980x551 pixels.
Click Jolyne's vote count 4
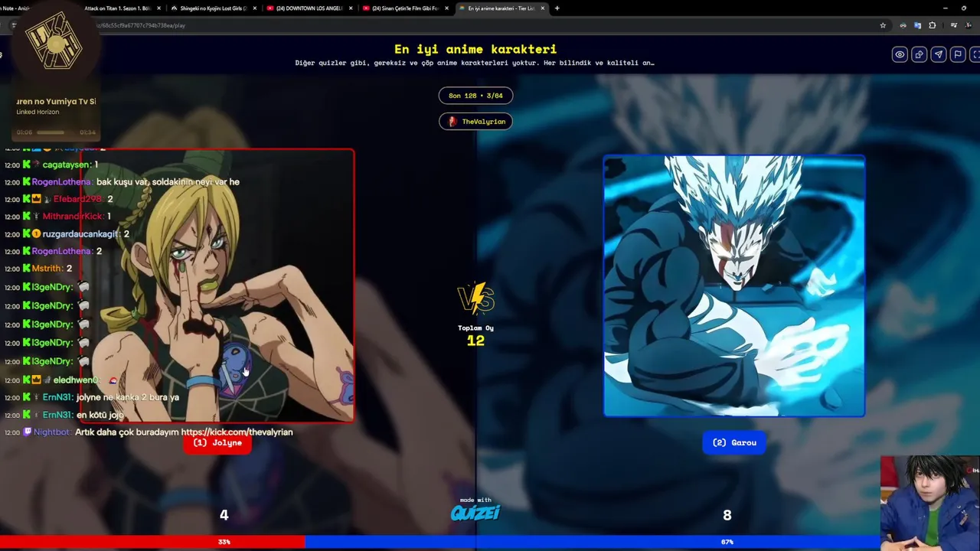coord(224,515)
